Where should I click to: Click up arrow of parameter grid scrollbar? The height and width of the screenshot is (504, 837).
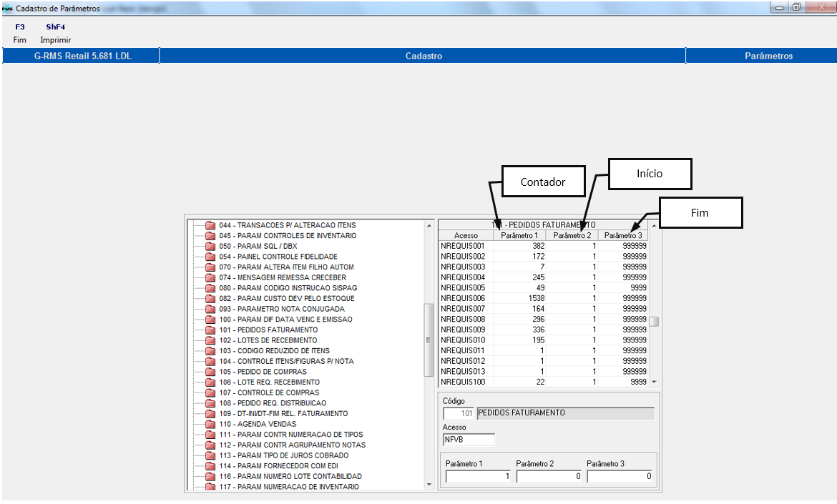[654, 226]
